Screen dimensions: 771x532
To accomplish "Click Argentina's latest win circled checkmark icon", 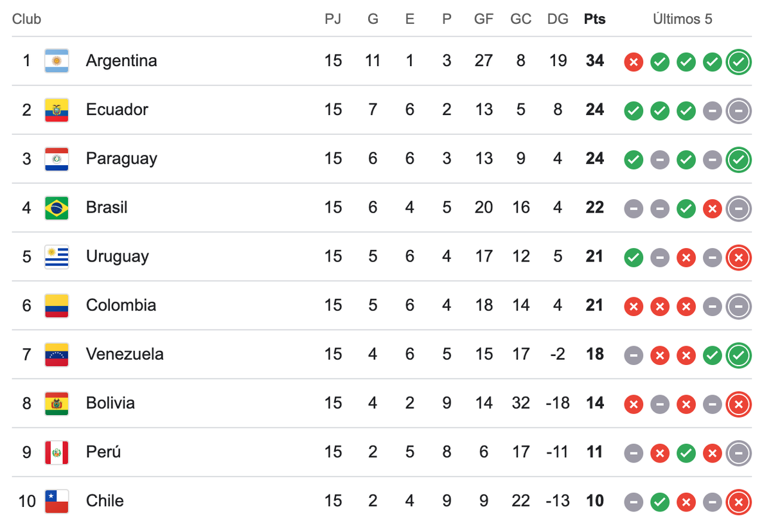I will (739, 62).
